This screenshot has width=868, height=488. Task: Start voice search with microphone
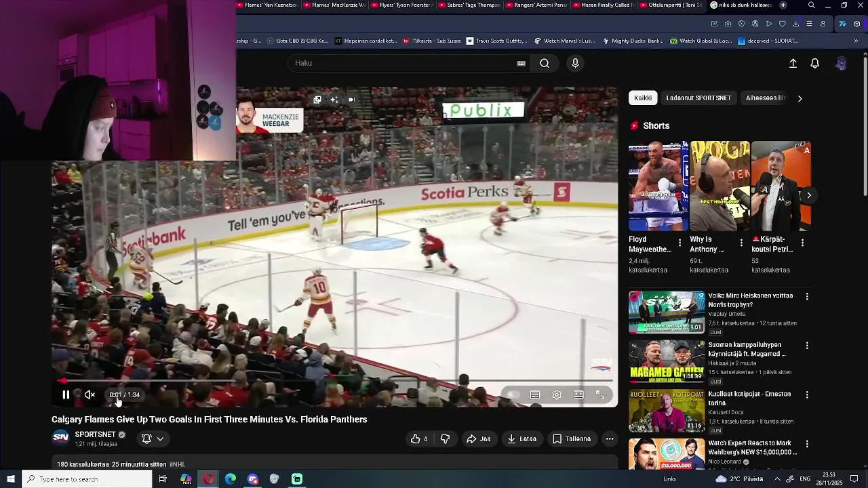[x=575, y=63]
